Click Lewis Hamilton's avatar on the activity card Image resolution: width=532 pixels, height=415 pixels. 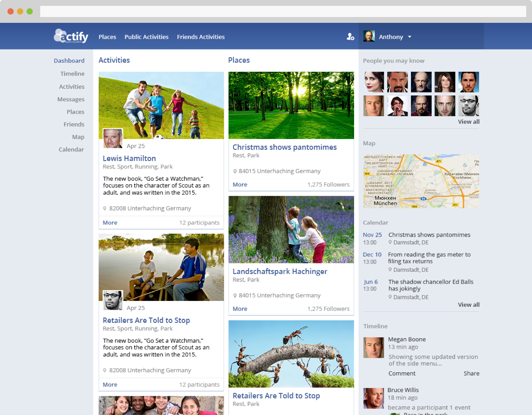tap(113, 138)
